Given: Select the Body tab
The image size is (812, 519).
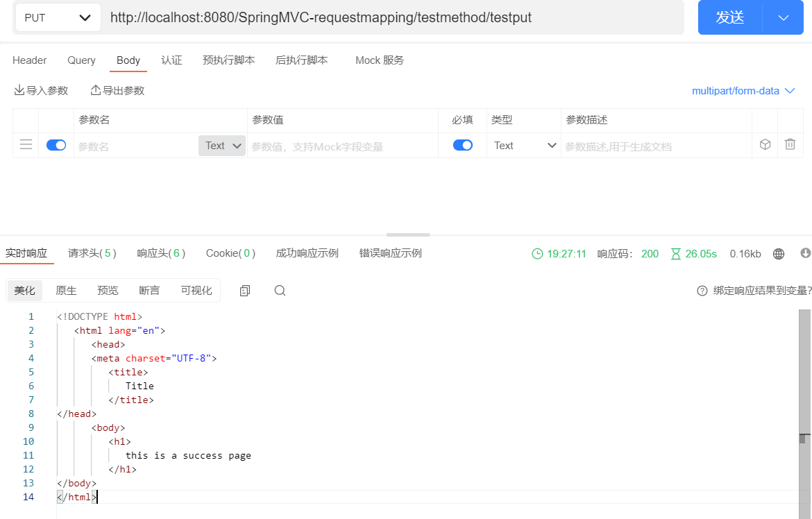Looking at the screenshot, I should 128,60.
